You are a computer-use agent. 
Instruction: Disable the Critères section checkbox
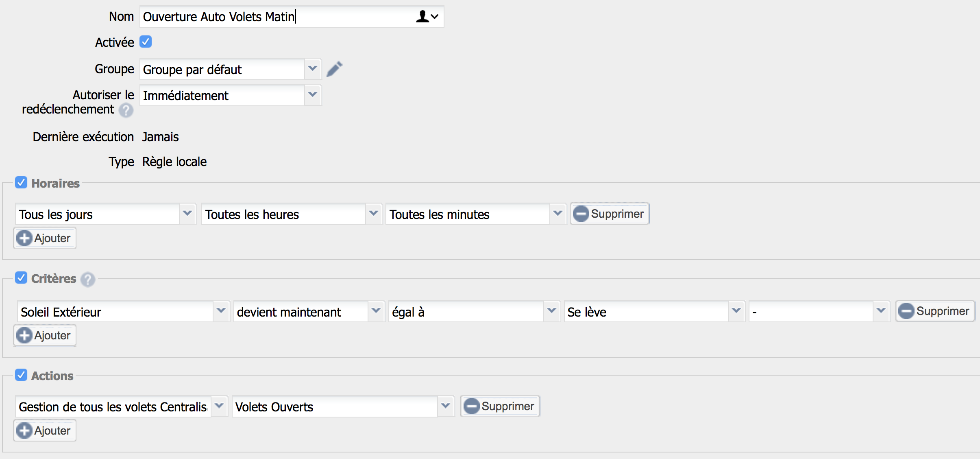coord(21,278)
